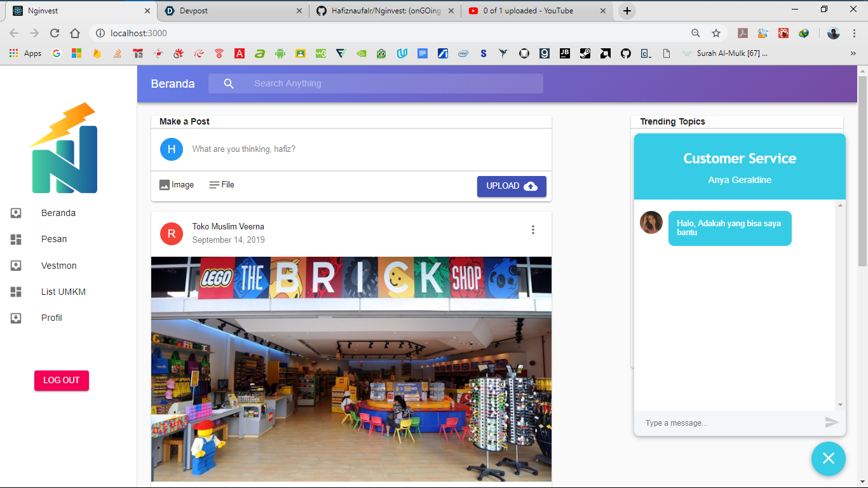
Task: Open the Microsoft bookmark
Action: point(76,53)
